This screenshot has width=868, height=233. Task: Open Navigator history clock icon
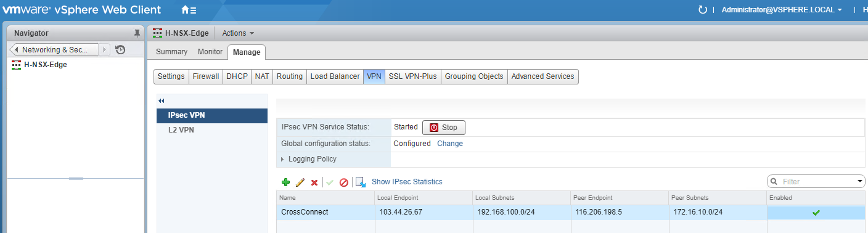coord(120,49)
